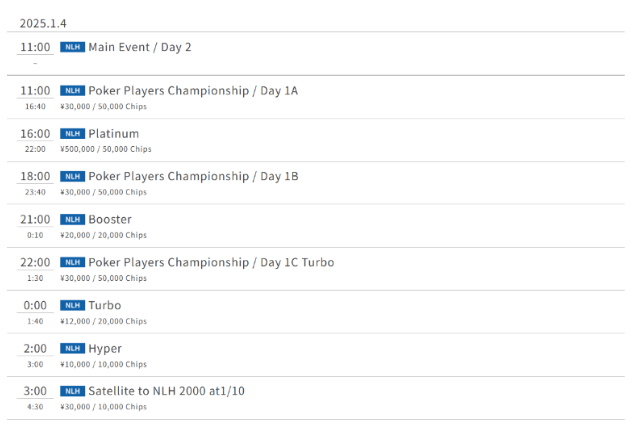Open Satellite to NLH 2000 at1/10
Screen dimensions: 640x427
166,391
